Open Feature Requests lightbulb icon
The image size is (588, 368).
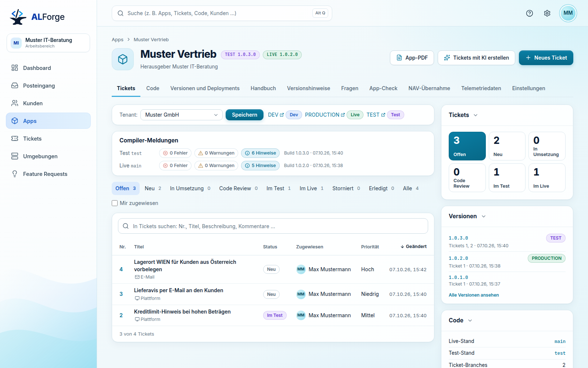coord(15,174)
